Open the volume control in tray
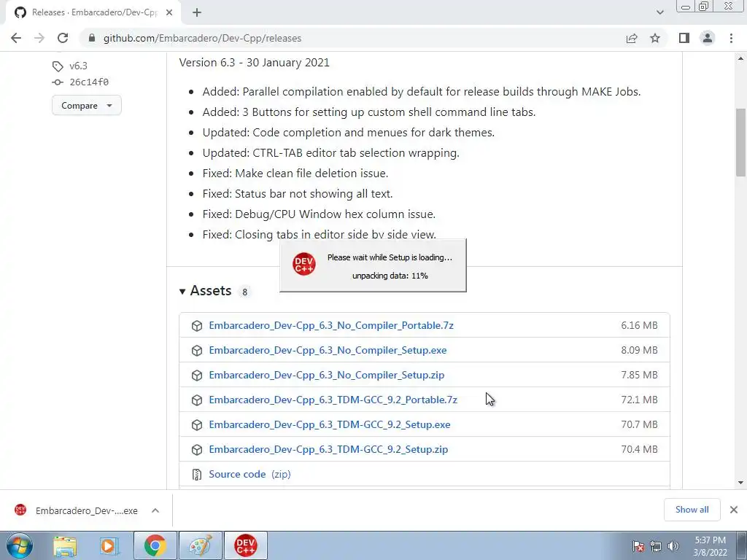 (x=673, y=546)
